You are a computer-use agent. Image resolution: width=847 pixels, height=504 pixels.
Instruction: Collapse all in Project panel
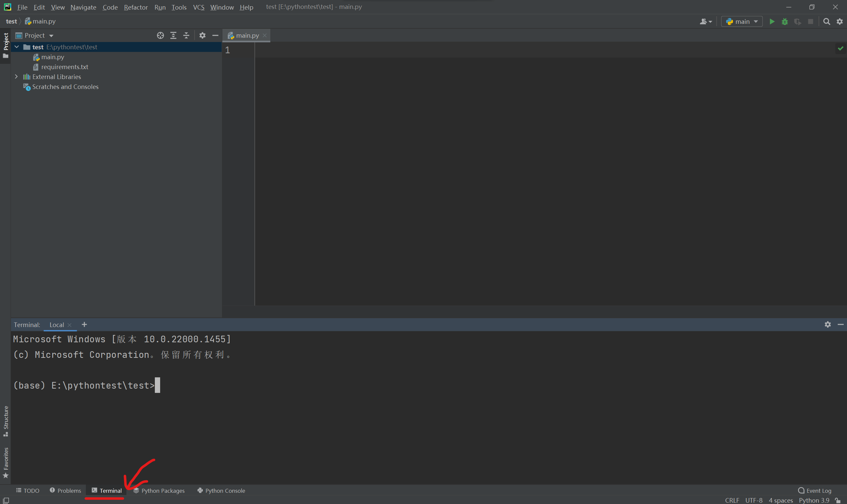186,35
